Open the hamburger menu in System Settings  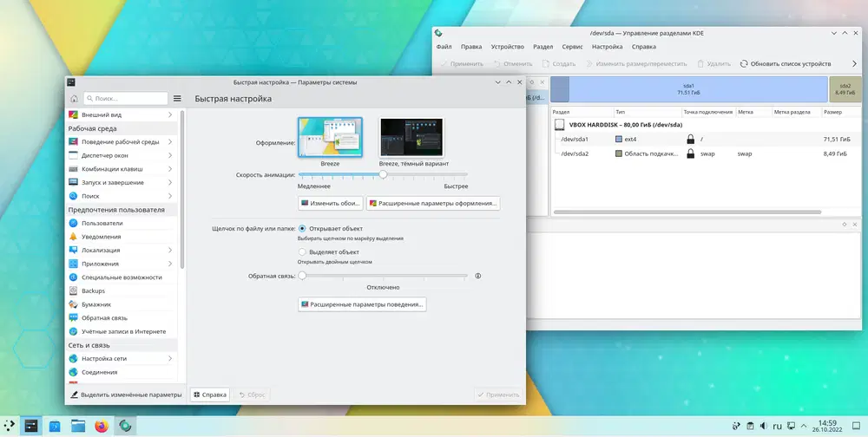177,99
